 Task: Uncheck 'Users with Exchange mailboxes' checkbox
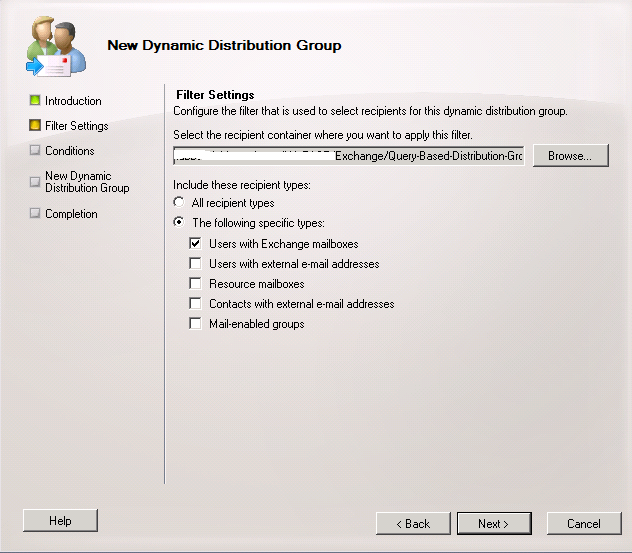[196, 244]
